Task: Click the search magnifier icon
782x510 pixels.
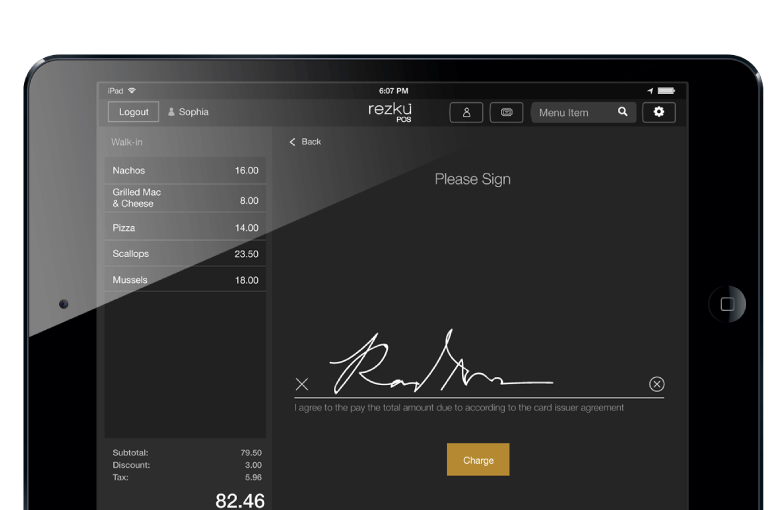Action: pyautogui.click(x=622, y=112)
